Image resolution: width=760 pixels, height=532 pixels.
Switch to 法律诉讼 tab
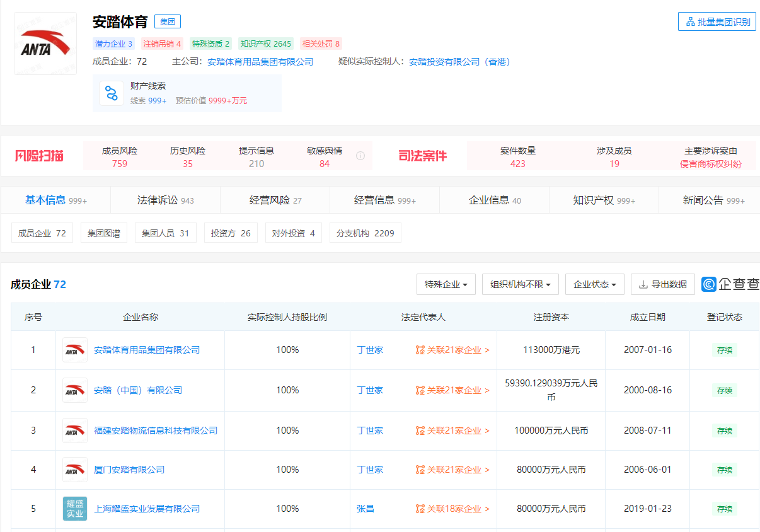click(x=165, y=200)
